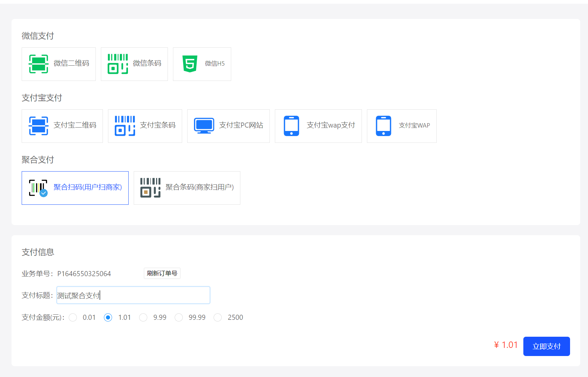The width and height of the screenshot is (588, 377).
Task: Select the 微信二维码 QR code icon
Action: pos(38,64)
